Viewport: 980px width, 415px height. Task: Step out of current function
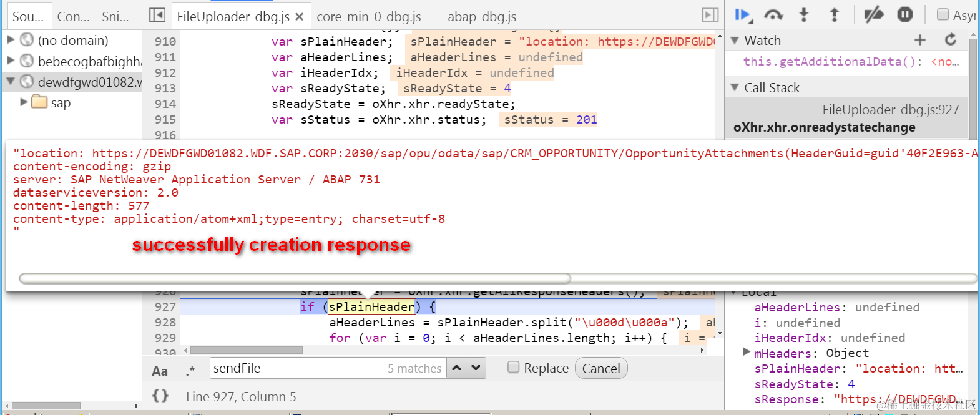pyautogui.click(x=834, y=15)
